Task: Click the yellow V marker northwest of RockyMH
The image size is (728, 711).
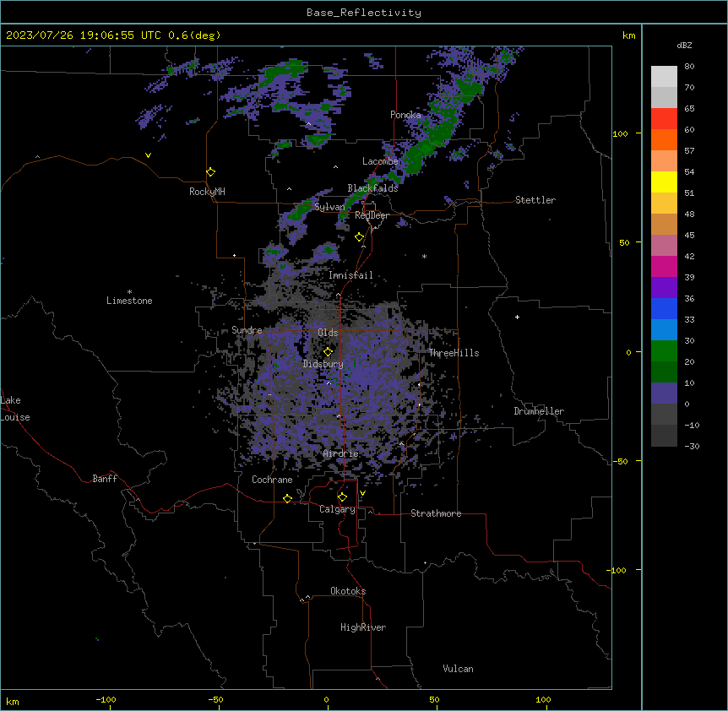Action: point(148,155)
